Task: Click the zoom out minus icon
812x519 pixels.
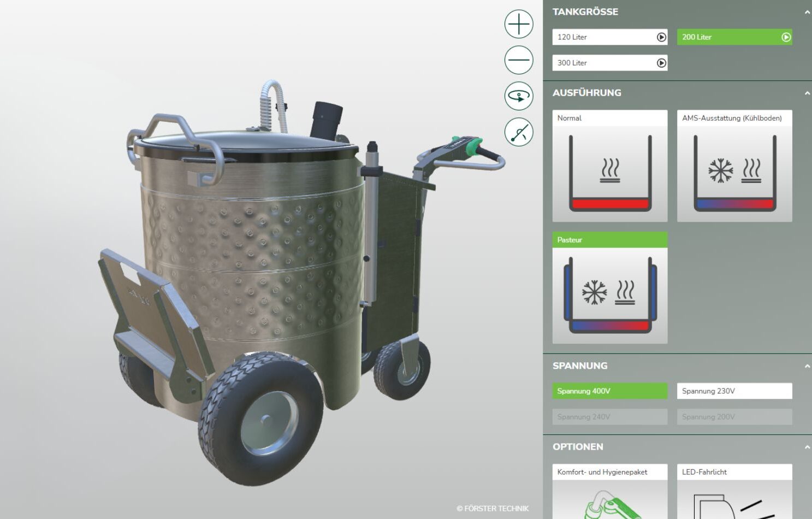Action: pos(518,60)
